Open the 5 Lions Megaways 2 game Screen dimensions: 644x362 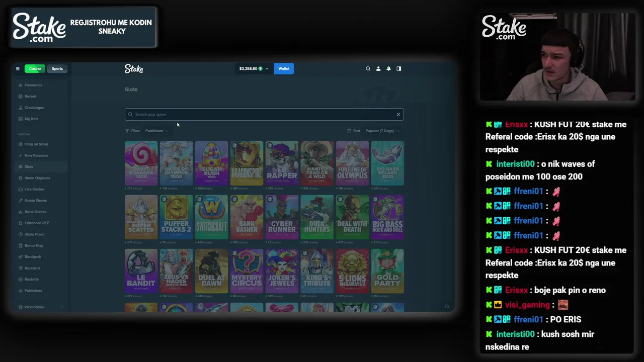[x=352, y=271]
